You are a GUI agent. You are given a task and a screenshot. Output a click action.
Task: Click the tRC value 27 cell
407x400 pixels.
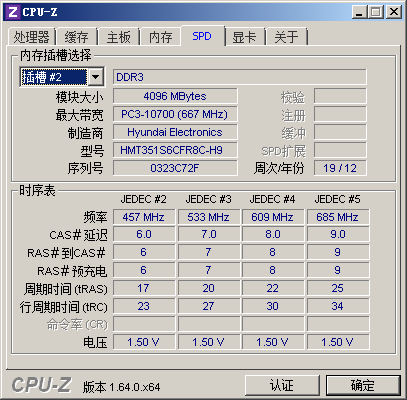point(209,306)
